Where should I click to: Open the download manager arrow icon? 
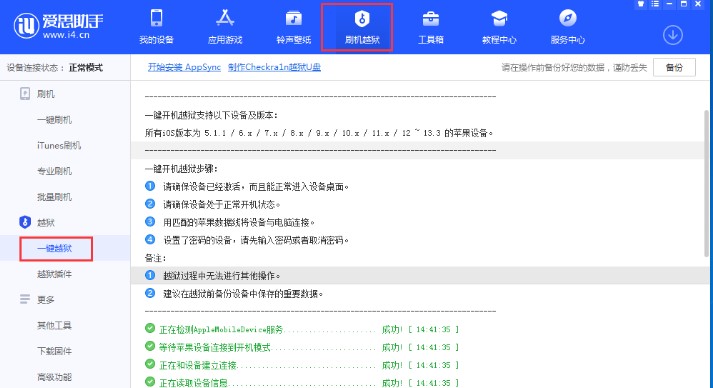tap(673, 35)
